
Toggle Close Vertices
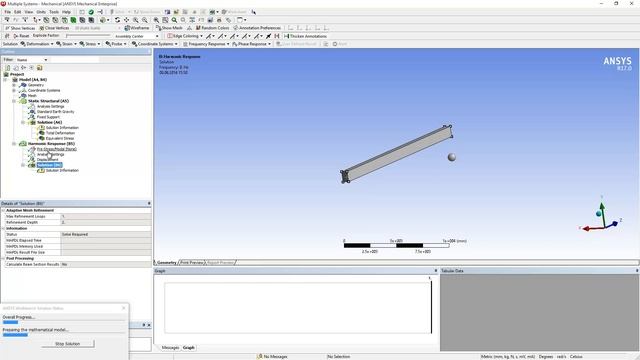(x=55, y=28)
